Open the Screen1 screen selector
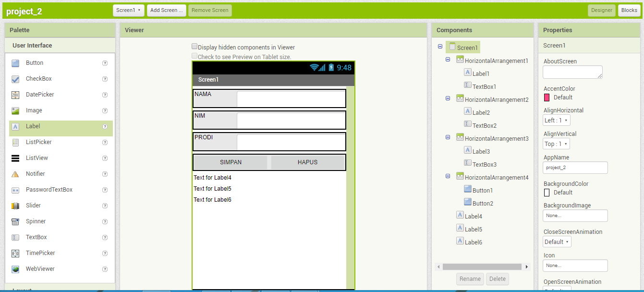 pos(128,9)
